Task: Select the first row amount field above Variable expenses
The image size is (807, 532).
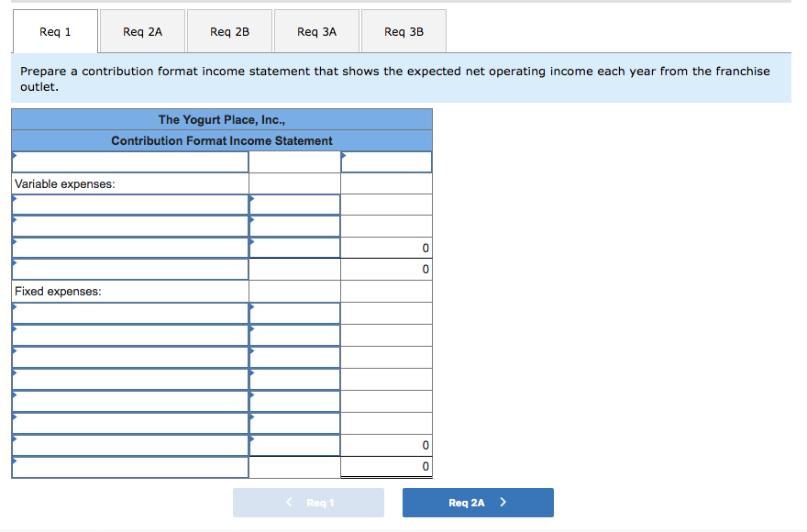Action: click(386, 162)
